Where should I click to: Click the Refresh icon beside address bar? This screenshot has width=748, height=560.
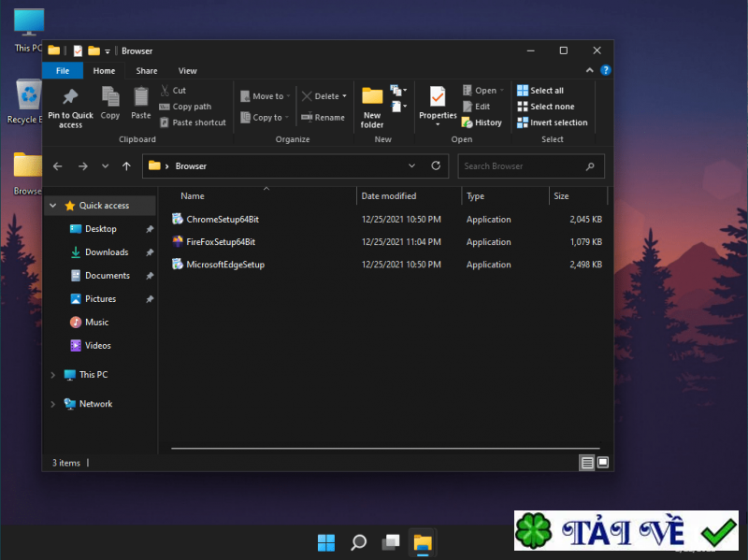coord(436,165)
